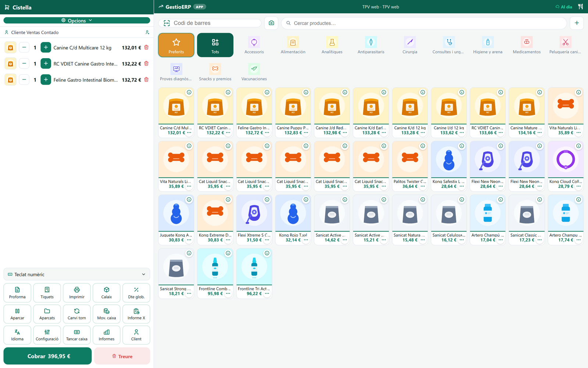Open Snacks y premios category
Viewport: 588px width, 368px height.
(x=215, y=72)
